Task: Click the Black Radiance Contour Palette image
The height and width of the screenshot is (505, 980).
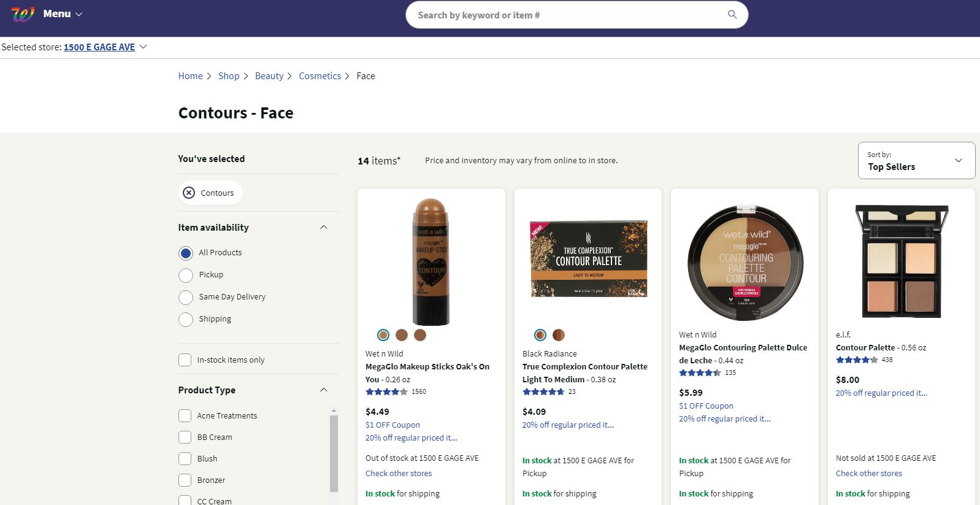Action: [x=588, y=259]
